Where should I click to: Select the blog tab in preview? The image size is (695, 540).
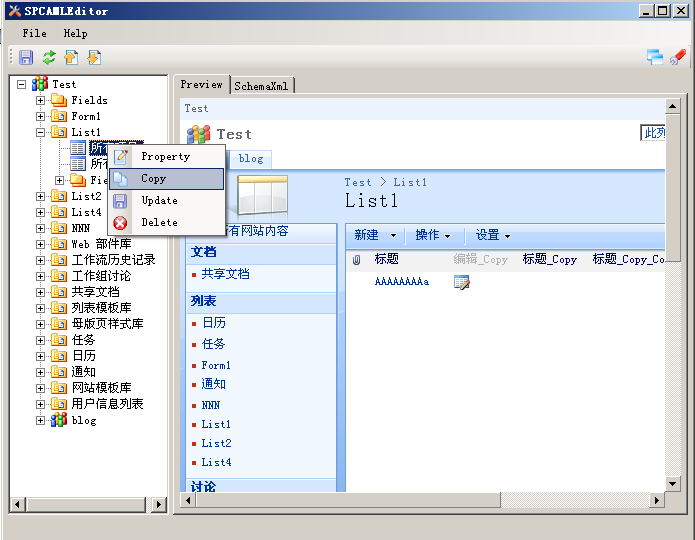click(251, 159)
